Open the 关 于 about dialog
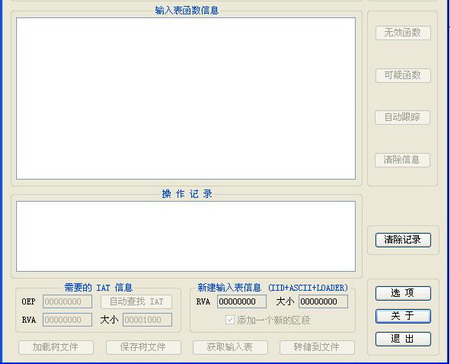Viewport: 450px width, 364px height. tap(403, 316)
